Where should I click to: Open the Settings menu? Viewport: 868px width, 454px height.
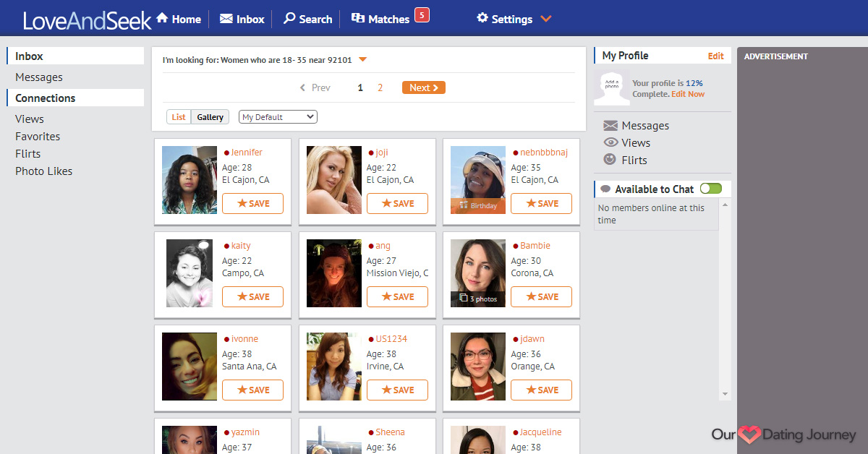[x=505, y=19]
